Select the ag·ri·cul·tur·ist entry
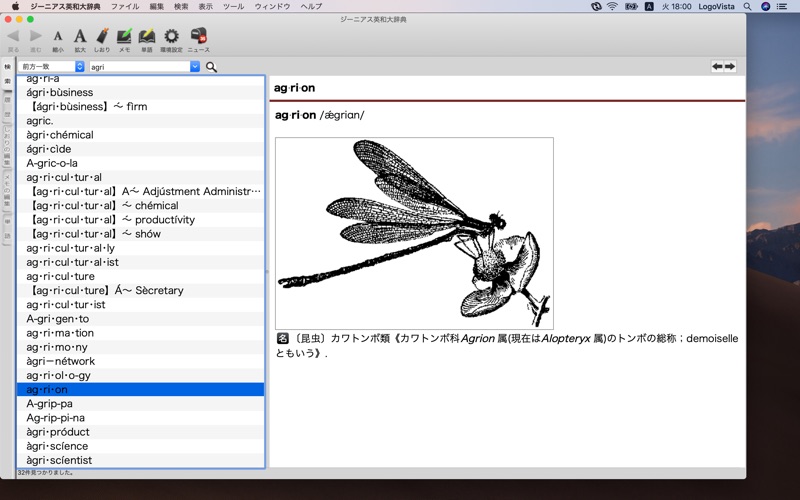 (x=140, y=305)
